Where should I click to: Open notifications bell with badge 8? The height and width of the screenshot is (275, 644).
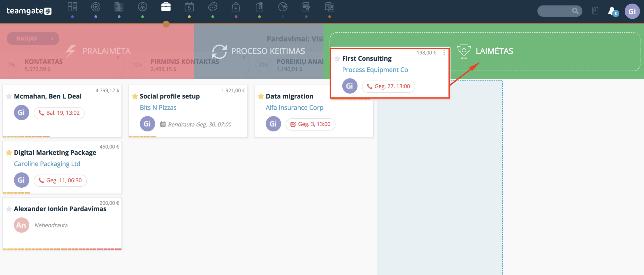coord(613,11)
